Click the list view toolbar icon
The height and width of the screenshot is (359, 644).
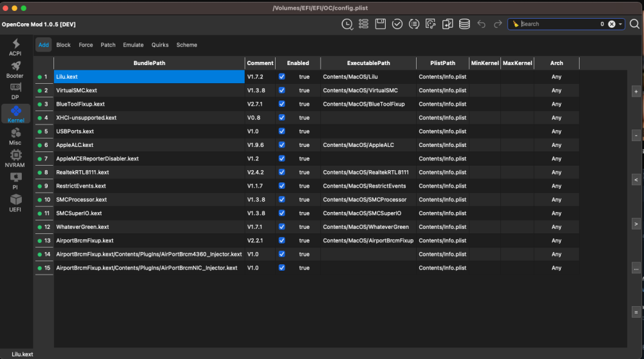[x=363, y=24]
